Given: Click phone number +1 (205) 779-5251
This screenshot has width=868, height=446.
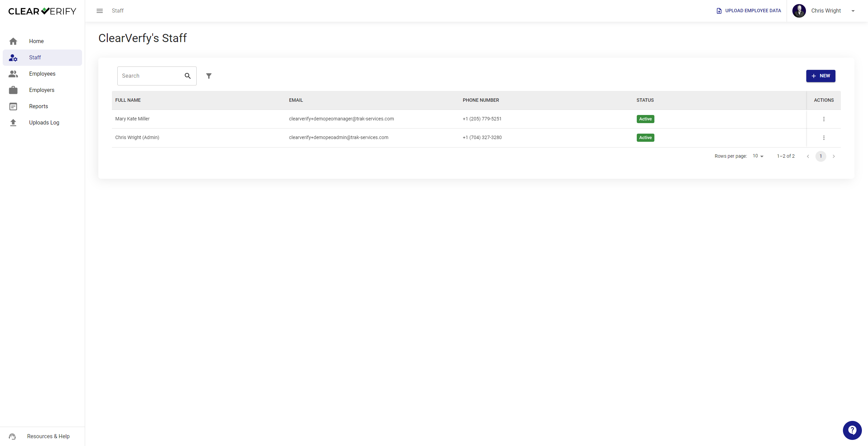Looking at the screenshot, I should point(482,119).
